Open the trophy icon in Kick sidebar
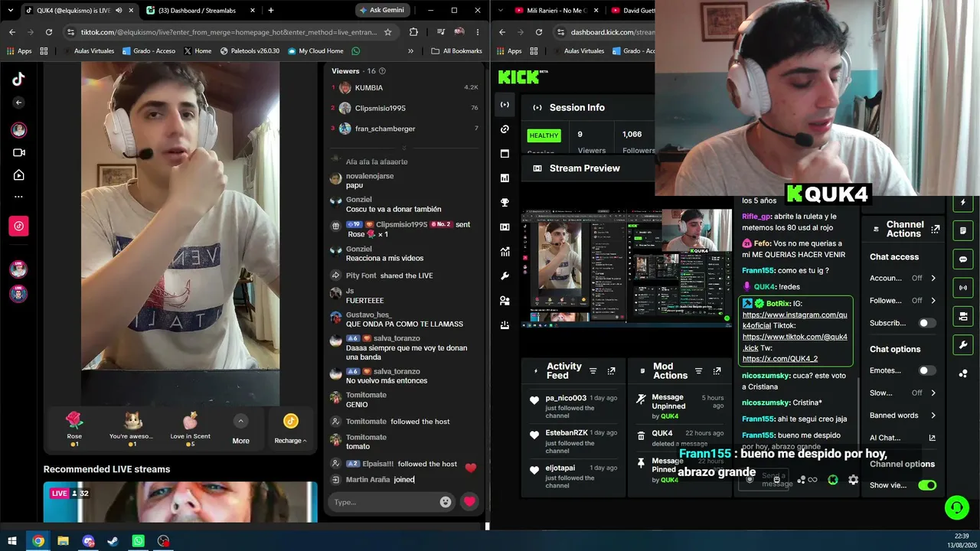The height and width of the screenshot is (551, 980). click(x=505, y=203)
